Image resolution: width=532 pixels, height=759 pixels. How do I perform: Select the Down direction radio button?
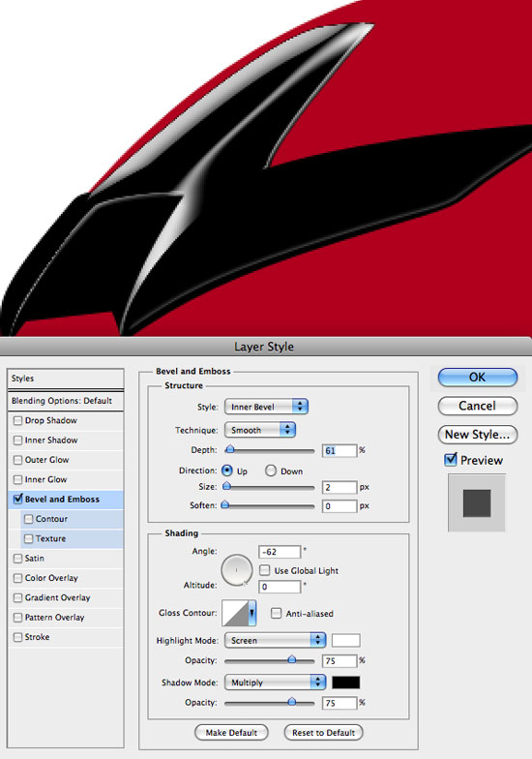(x=271, y=471)
